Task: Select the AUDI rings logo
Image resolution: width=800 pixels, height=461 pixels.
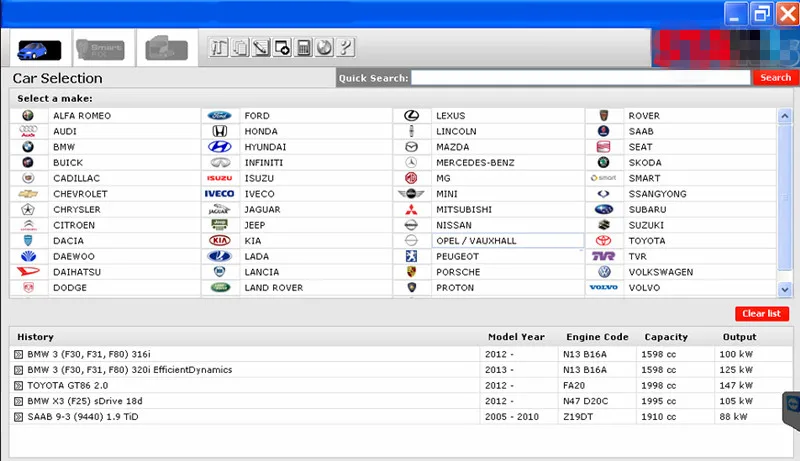Action: 28,131
